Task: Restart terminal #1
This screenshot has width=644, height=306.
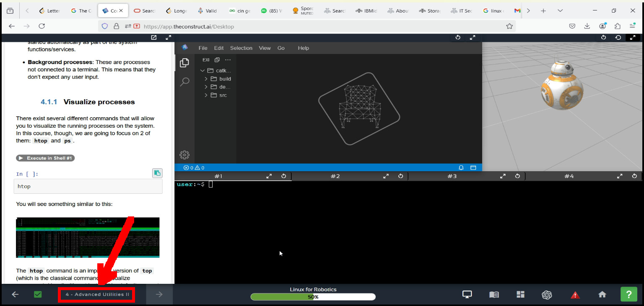Action: [x=284, y=176]
